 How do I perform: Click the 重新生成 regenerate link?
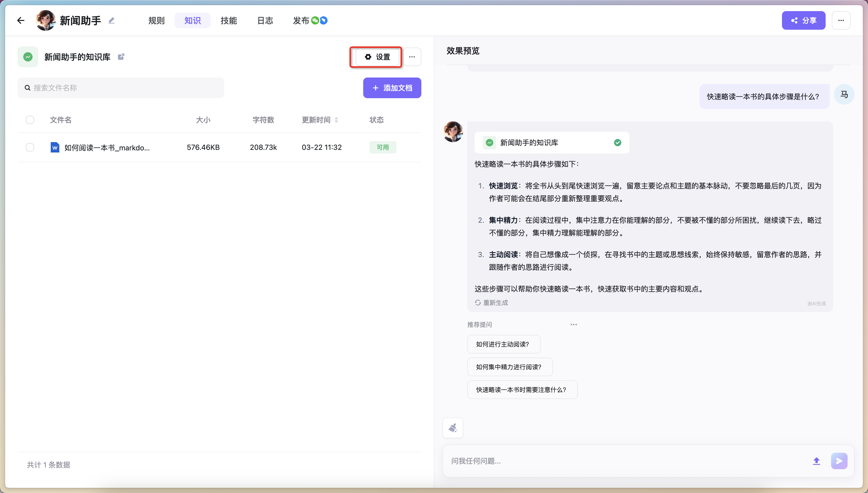492,303
